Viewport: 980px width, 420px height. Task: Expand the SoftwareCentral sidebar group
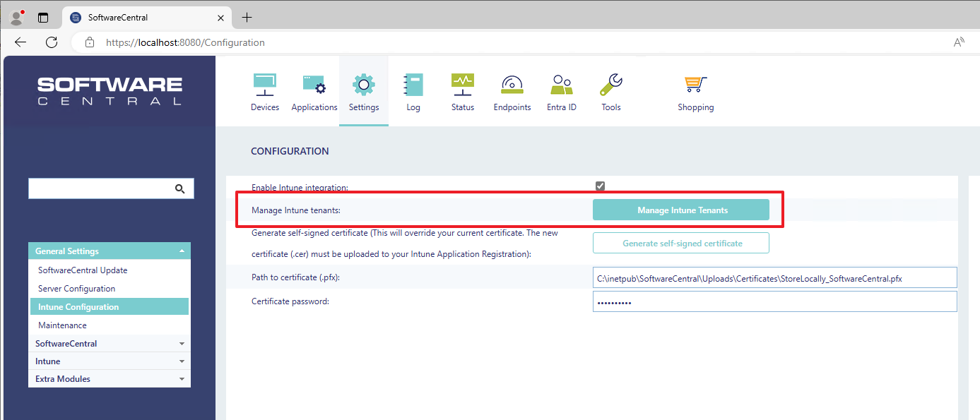click(110, 344)
